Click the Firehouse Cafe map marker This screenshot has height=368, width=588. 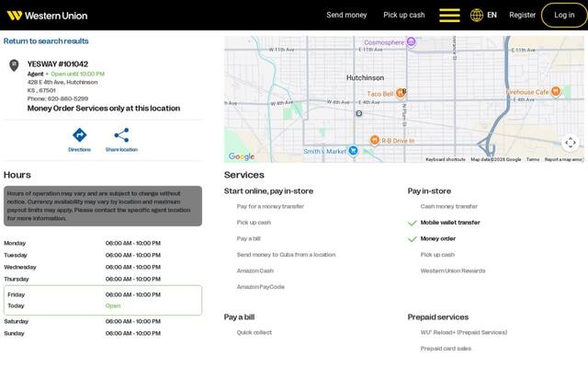[x=556, y=91]
